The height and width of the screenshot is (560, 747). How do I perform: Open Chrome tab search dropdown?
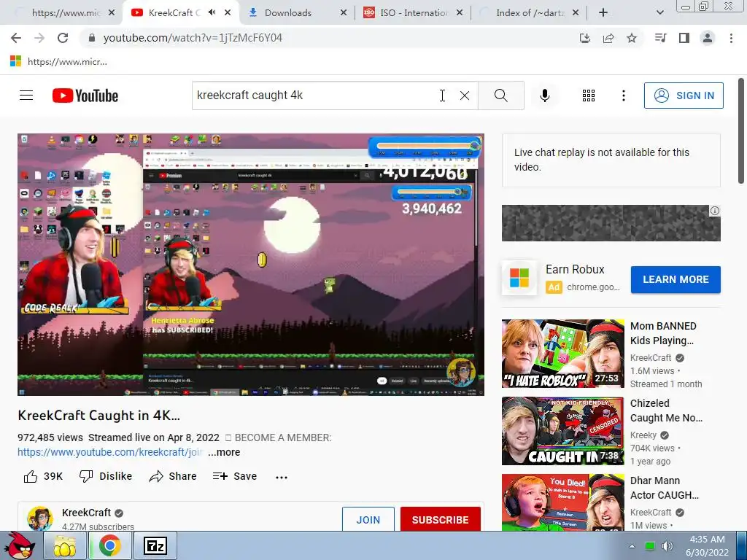[659, 13]
